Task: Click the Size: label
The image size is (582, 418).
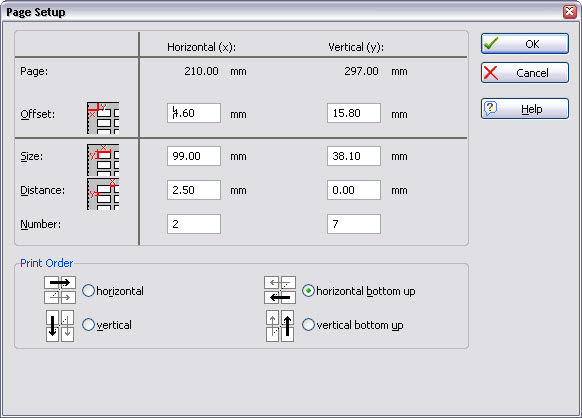Action: pos(32,156)
